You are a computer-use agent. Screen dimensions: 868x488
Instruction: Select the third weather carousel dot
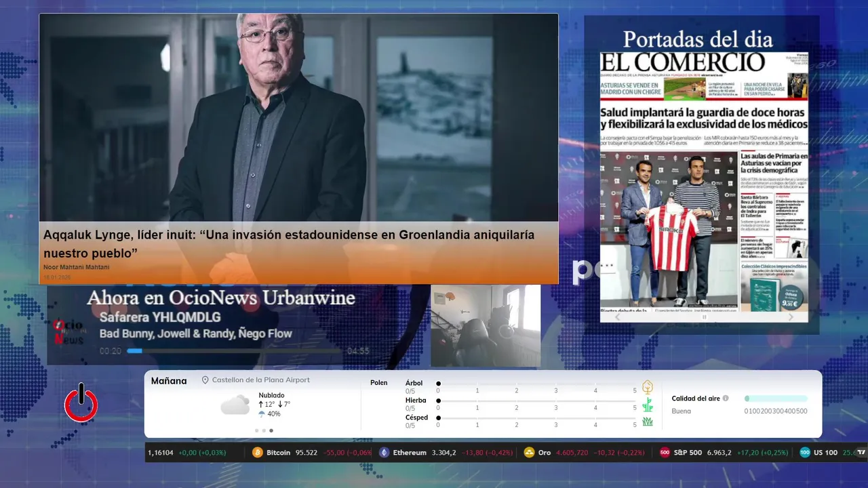point(271,430)
